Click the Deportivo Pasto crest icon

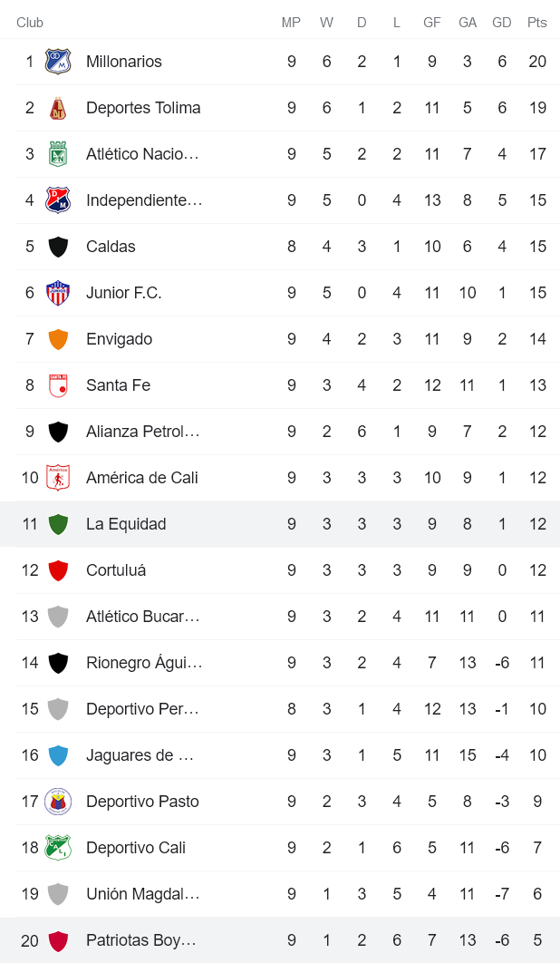58,802
